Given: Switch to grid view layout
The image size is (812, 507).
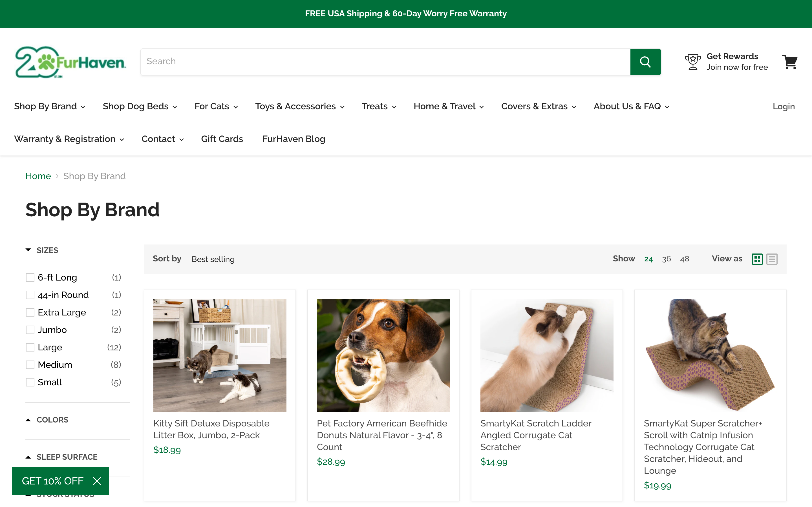Looking at the screenshot, I should pos(757,259).
